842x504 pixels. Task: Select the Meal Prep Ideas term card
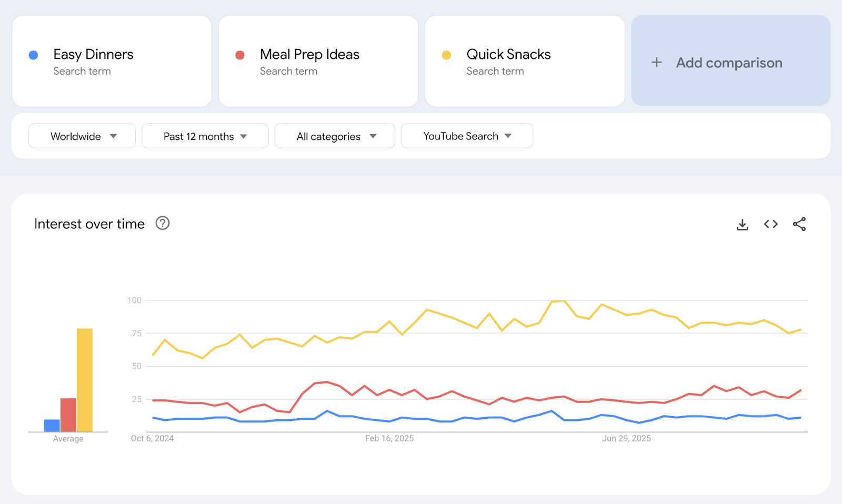318,61
